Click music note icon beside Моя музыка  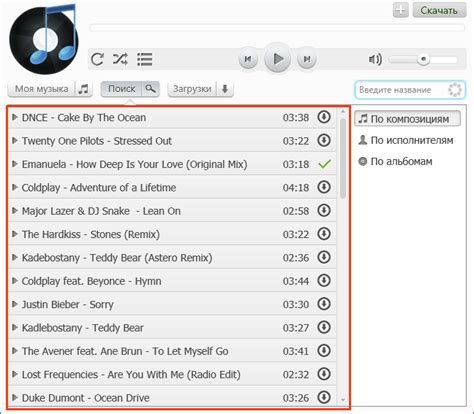[84, 89]
